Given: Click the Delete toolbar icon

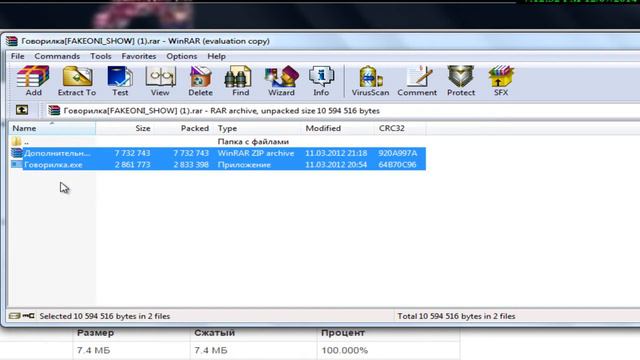Looking at the screenshot, I should point(200,81).
